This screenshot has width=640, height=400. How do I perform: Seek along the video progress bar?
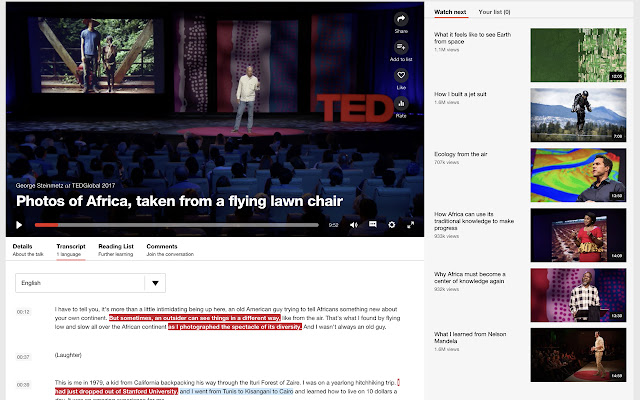(x=177, y=225)
